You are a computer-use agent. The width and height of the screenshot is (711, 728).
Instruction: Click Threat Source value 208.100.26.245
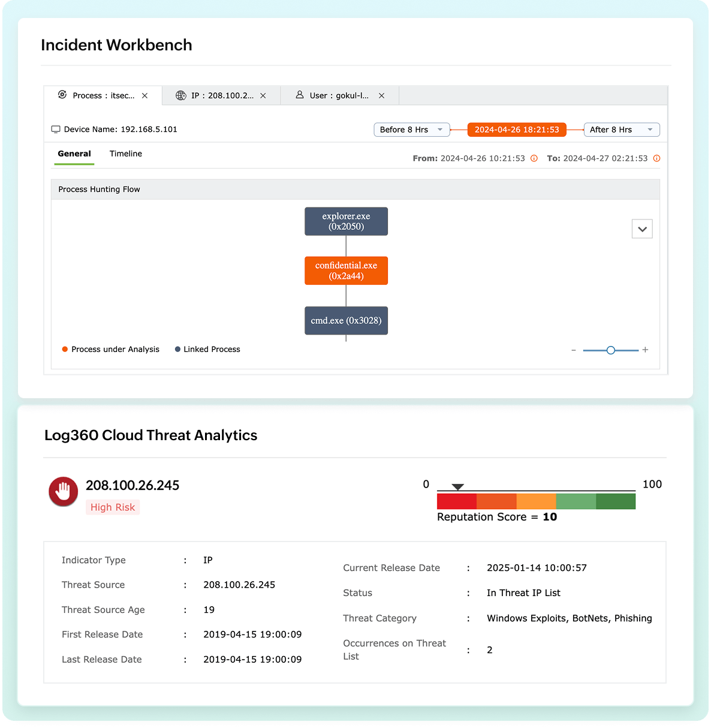point(239,585)
